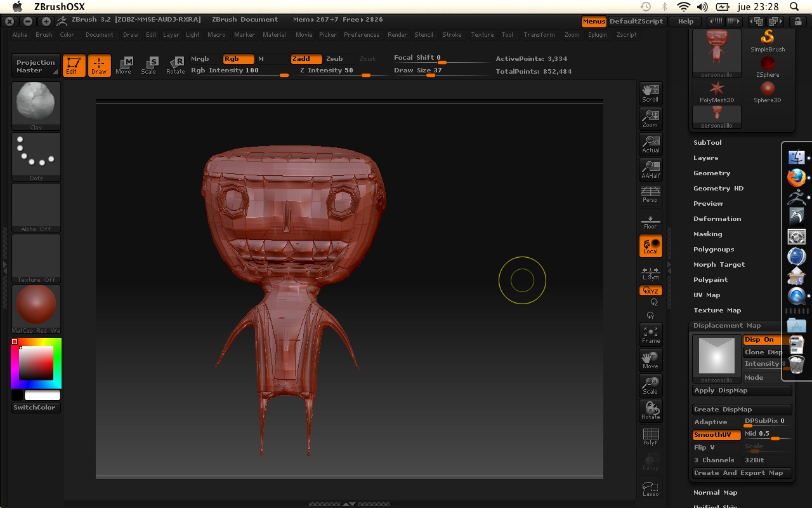The height and width of the screenshot is (508, 812).
Task: Expand the SubTool palette section
Action: [x=707, y=142]
